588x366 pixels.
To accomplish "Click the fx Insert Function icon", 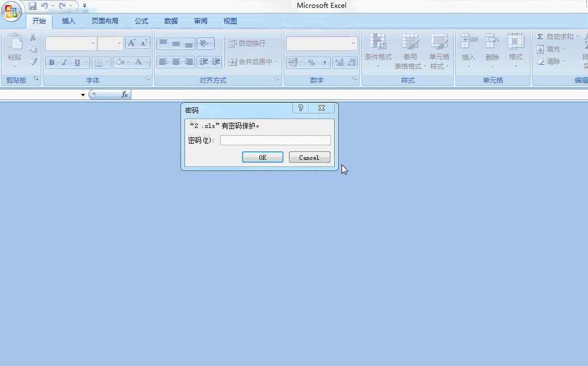I will (125, 94).
